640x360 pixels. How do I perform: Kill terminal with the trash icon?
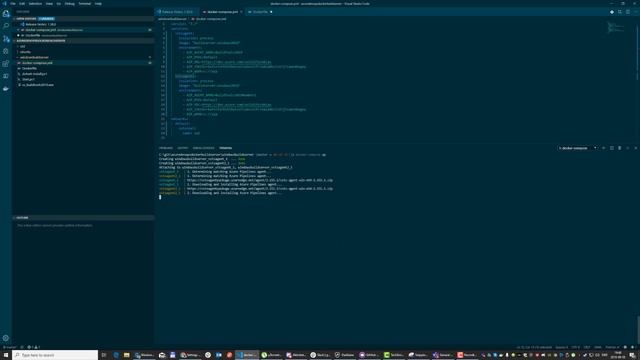click(x=620, y=148)
